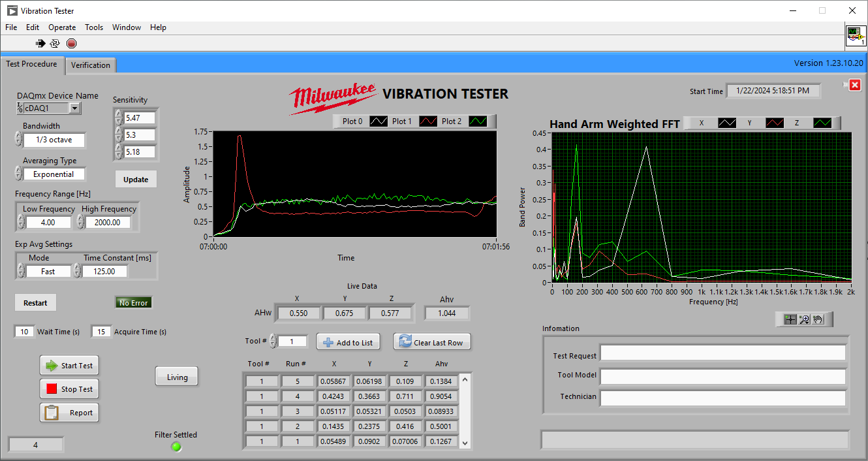Click the Y trace icon in FFT legend
Image resolution: width=868 pixels, height=461 pixels.
pos(775,123)
